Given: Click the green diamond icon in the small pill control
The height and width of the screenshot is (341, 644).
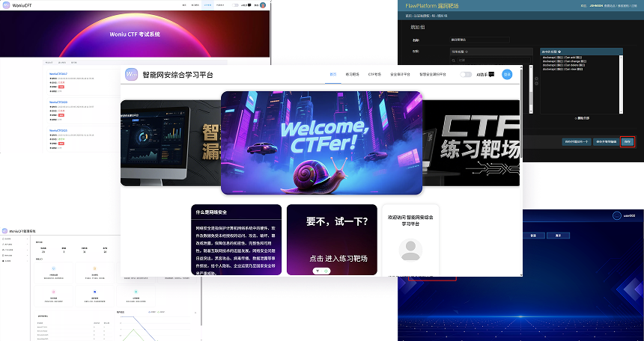Looking at the screenshot, I should point(326,271).
